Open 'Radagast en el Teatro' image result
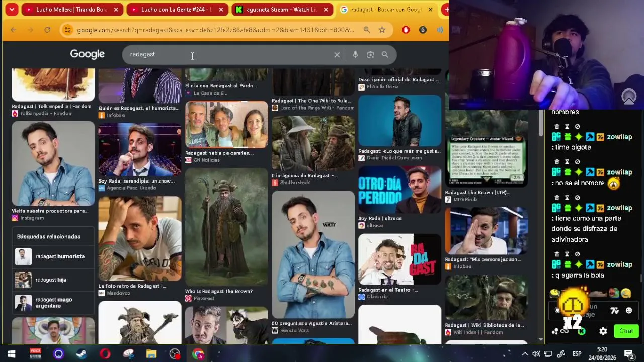The image size is (644, 362). [x=399, y=259]
